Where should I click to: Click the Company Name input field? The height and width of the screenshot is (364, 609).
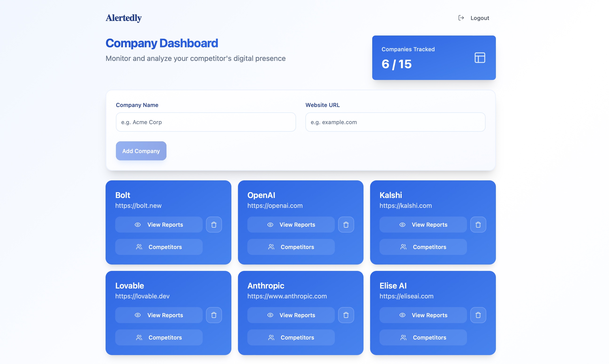206,122
